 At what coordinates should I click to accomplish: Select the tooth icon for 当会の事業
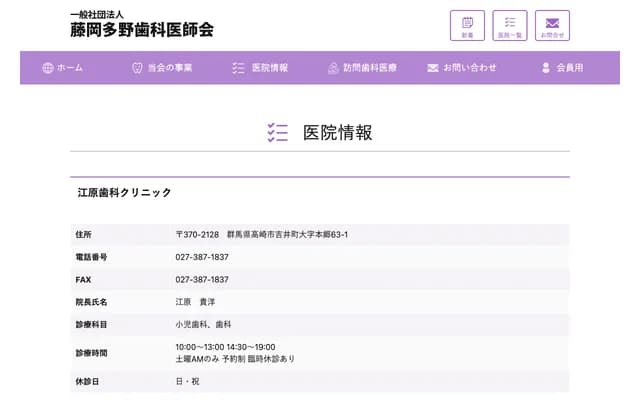point(137,68)
